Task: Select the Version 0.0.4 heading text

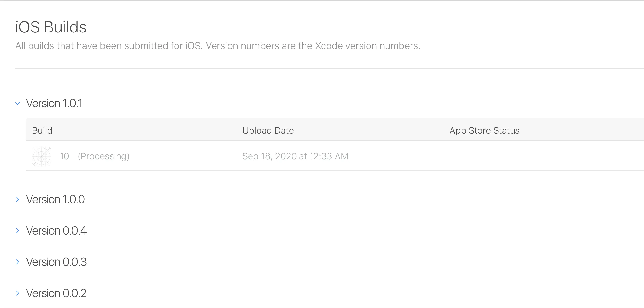Action: [x=56, y=230]
